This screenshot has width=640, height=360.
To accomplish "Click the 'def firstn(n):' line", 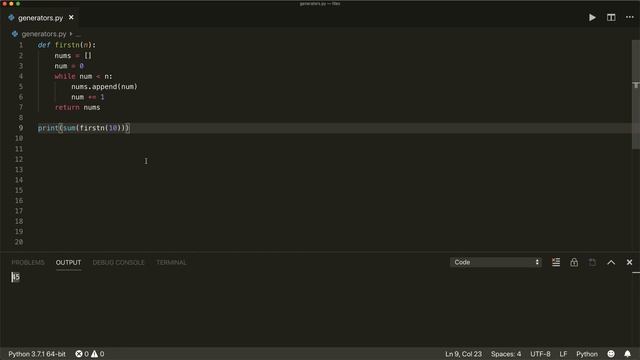I will pyautogui.click(x=67, y=45).
